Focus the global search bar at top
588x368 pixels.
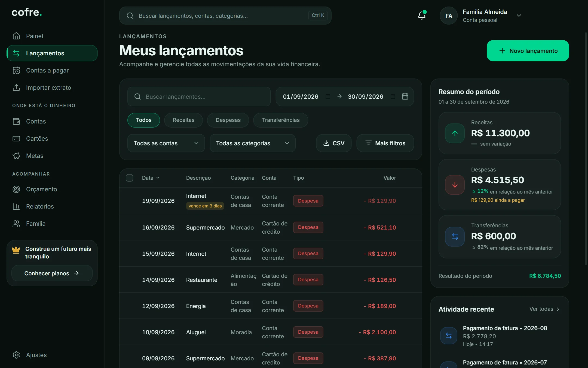tap(225, 16)
